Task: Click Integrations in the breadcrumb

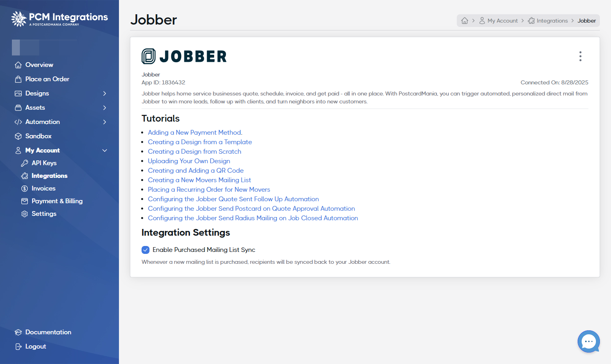Action: pos(552,21)
